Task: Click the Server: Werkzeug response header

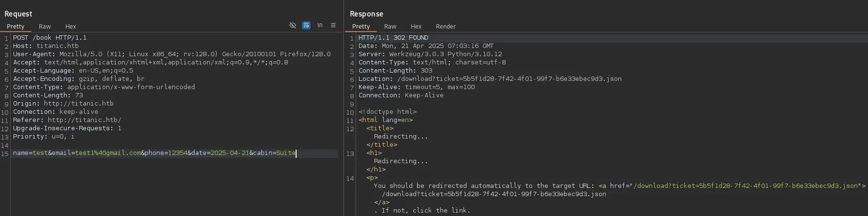Action: pyautogui.click(x=430, y=54)
